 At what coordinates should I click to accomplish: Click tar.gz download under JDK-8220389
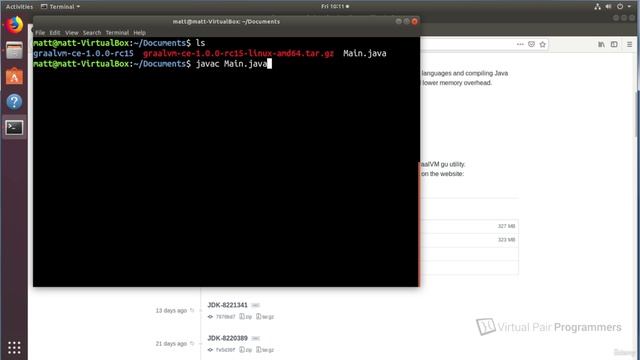coord(265,350)
